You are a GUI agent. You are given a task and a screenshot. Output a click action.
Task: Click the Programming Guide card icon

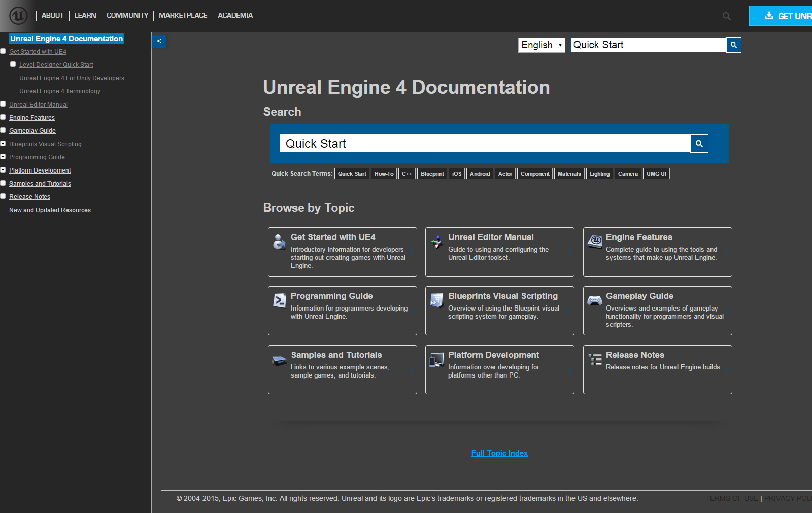(280, 300)
